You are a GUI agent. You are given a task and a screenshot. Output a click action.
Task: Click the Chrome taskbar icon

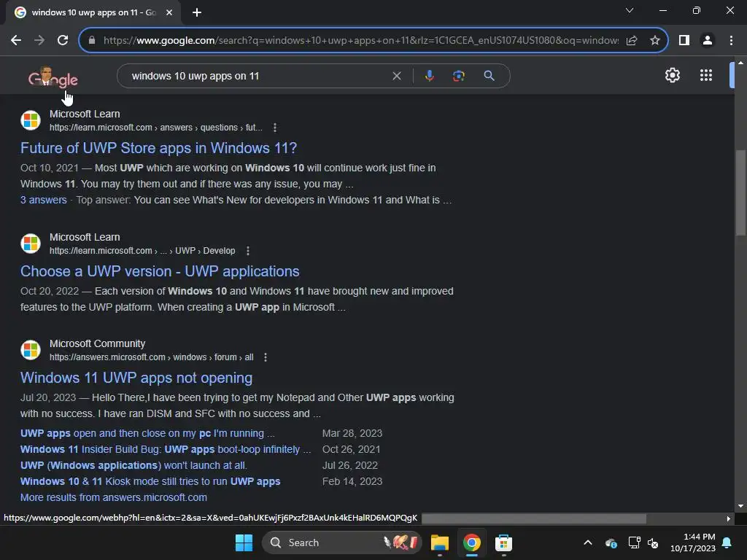pyautogui.click(x=472, y=542)
